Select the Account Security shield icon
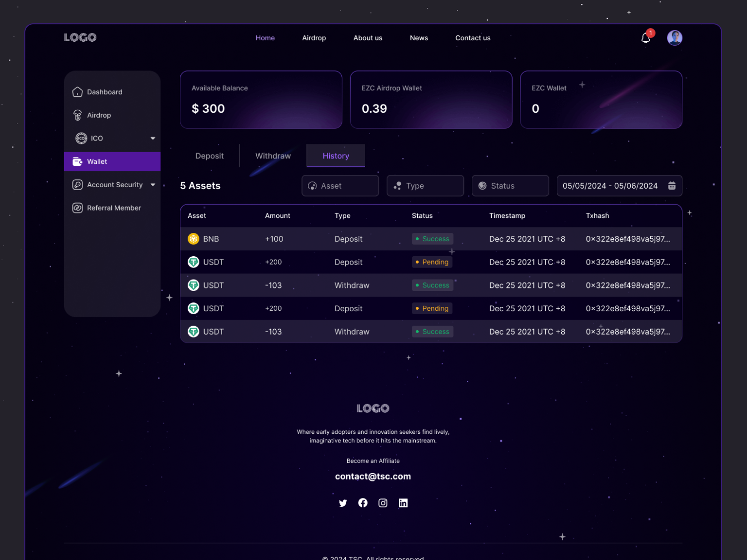 pos(77,184)
